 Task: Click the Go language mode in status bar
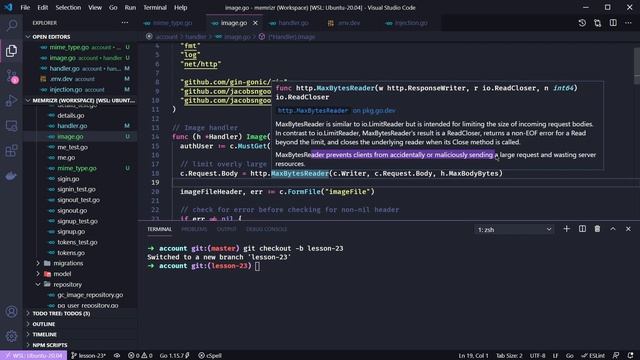pos(570,356)
